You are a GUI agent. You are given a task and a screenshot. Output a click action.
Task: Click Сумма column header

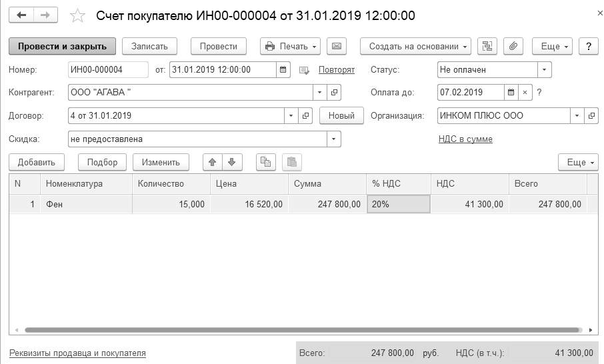pyautogui.click(x=327, y=184)
